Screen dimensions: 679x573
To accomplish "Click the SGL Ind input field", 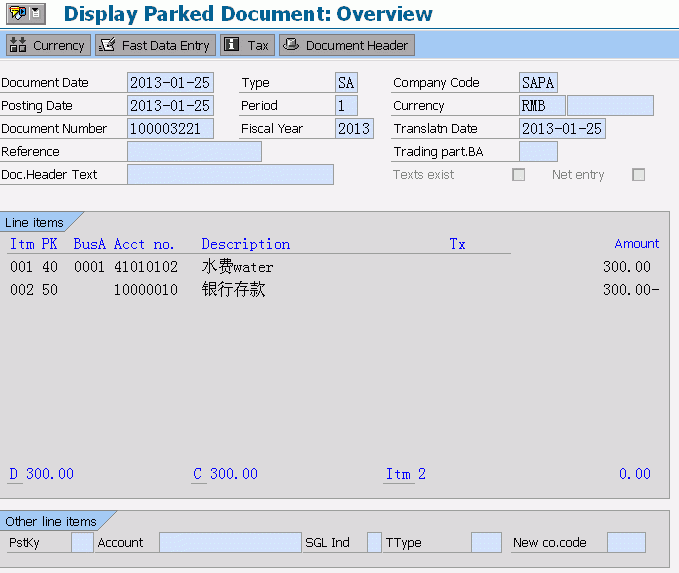I will [x=374, y=542].
